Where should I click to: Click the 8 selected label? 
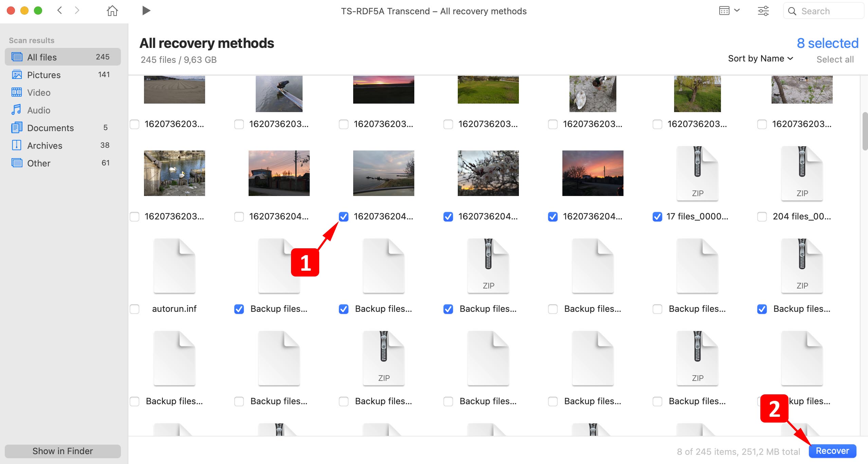click(x=828, y=43)
